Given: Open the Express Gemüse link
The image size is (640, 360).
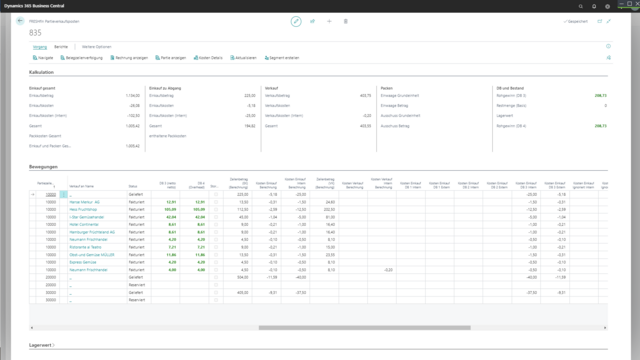Looking at the screenshot, I should 83,262.
